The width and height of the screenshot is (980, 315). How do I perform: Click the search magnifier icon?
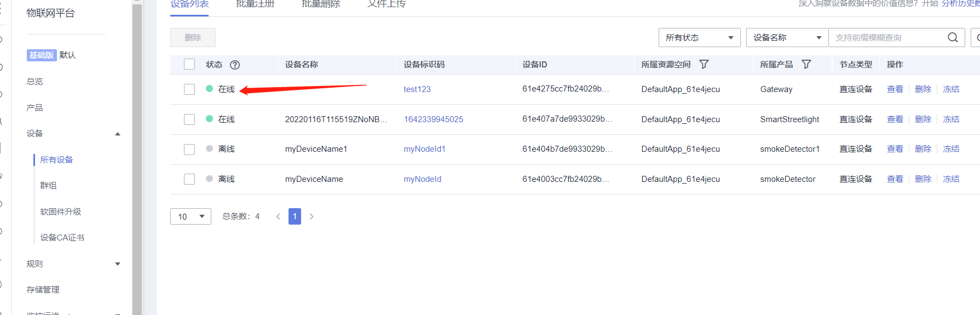[953, 37]
